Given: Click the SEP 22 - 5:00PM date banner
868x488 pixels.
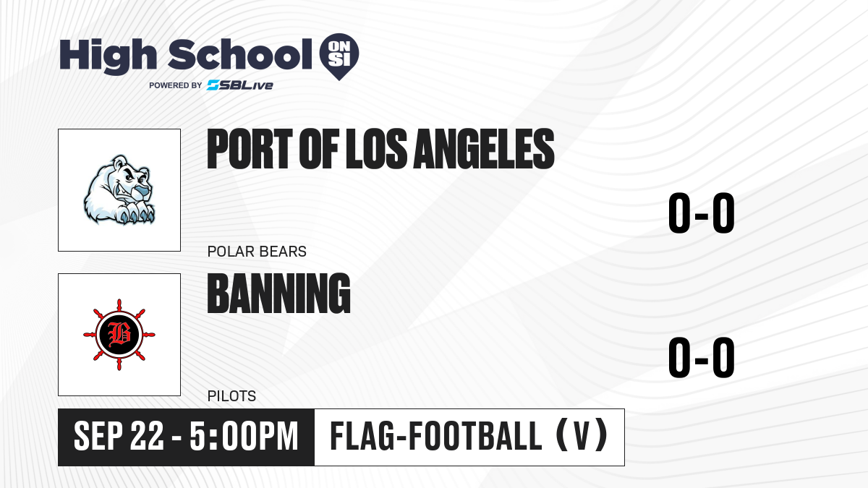Looking at the screenshot, I should tap(187, 437).
